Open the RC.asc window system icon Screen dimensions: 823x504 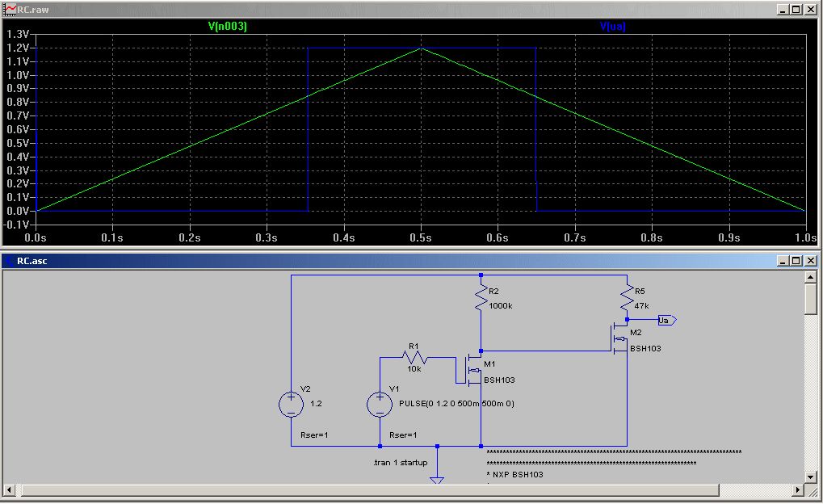[10, 261]
